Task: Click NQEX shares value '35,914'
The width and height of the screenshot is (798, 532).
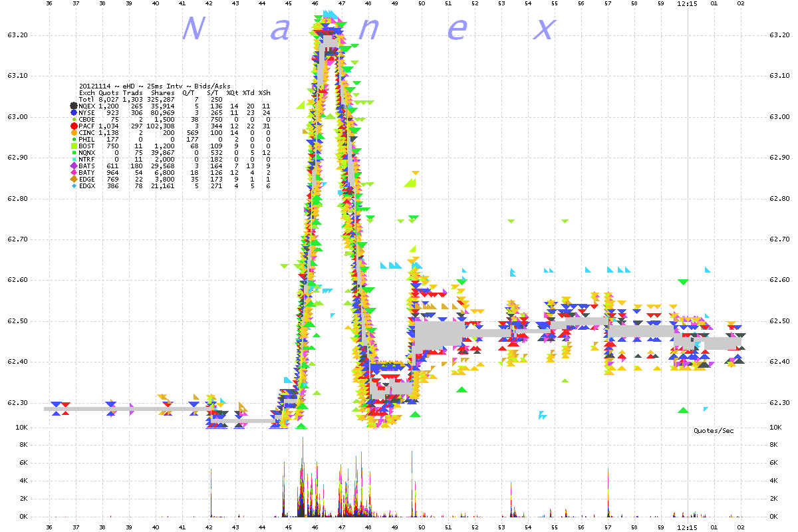Action: click(x=163, y=106)
